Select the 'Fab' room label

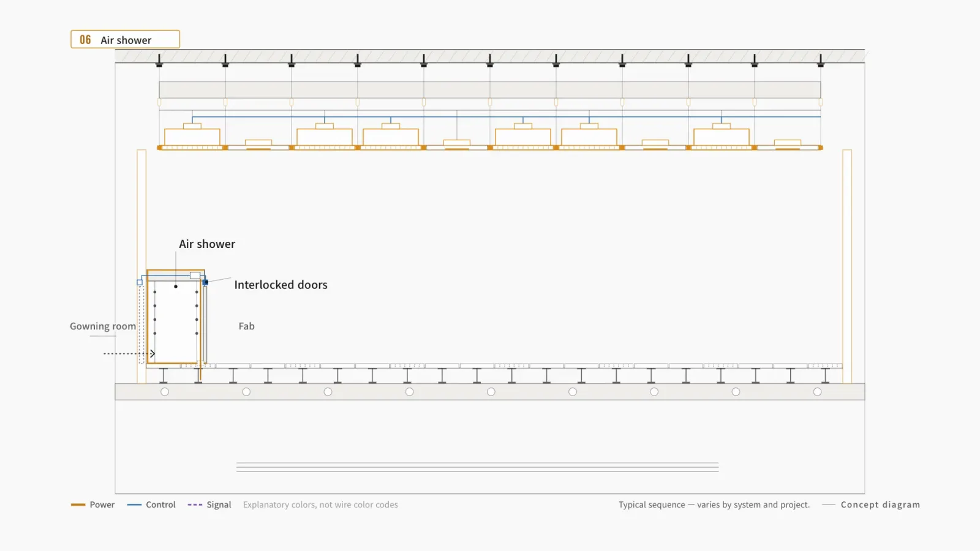click(x=246, y=326)
